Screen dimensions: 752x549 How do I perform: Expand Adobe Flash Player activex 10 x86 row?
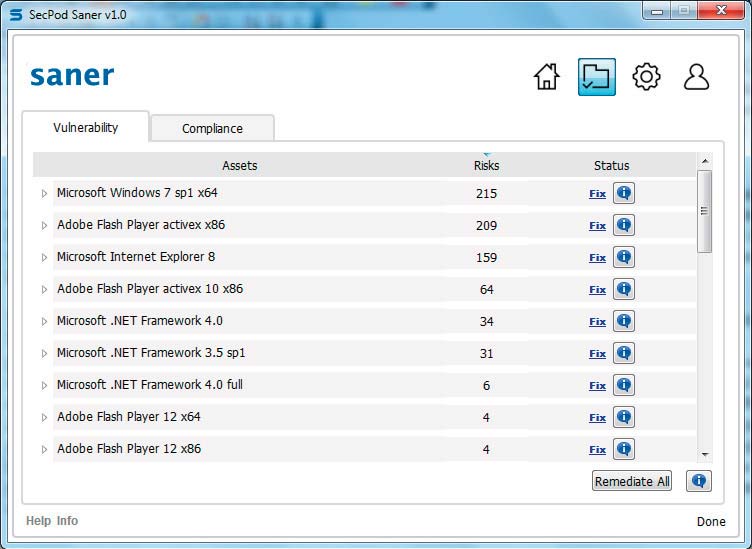point(44,290)
